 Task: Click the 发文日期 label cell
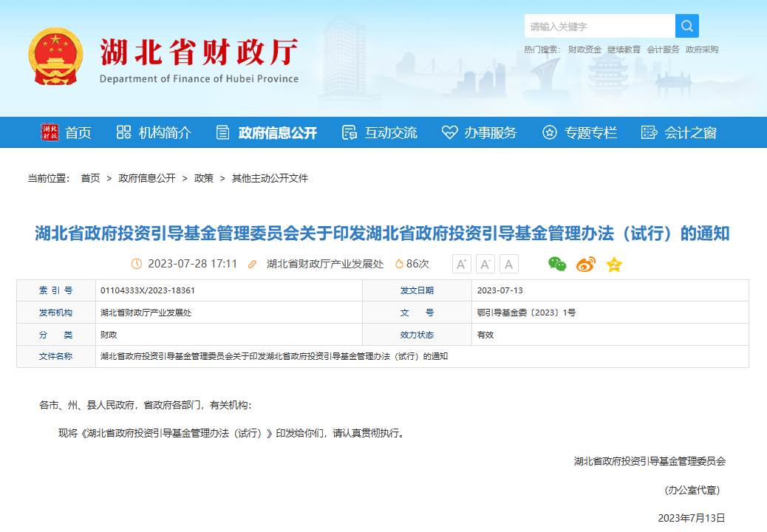[x=417, y=290]
